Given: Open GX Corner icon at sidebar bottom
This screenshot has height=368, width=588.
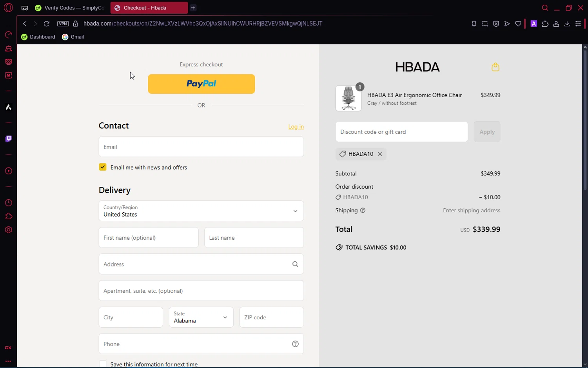Looking at the screenshot, I should pos(8,348).
